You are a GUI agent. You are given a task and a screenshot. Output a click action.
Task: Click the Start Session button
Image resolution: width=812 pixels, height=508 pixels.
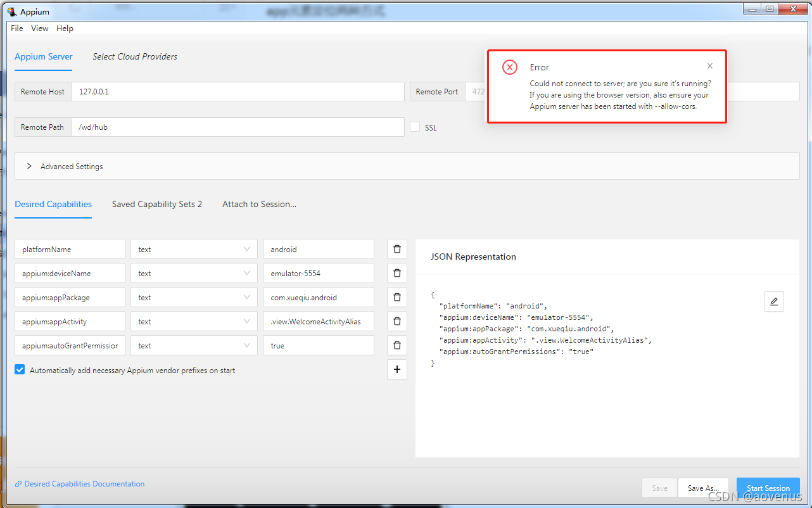768,488
